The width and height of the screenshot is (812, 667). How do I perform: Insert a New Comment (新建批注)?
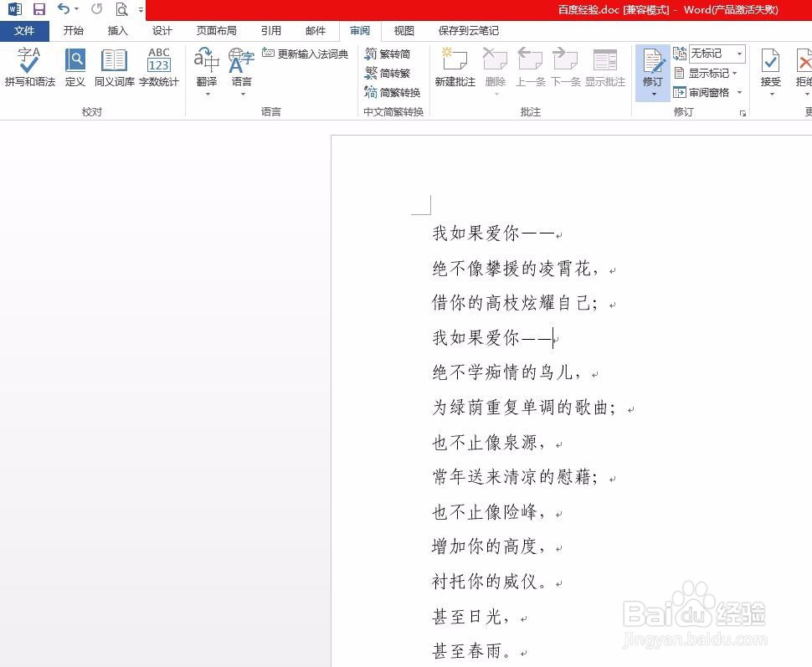coord(455,67)
